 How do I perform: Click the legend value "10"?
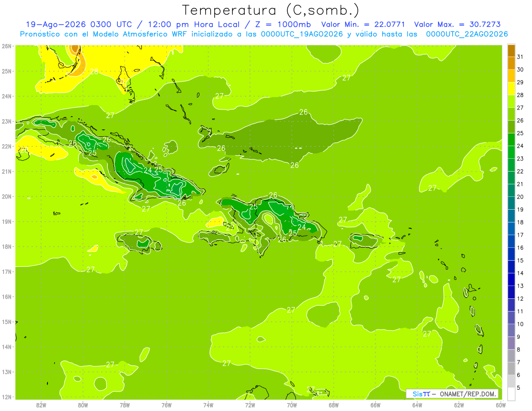(x=520, y=324)
